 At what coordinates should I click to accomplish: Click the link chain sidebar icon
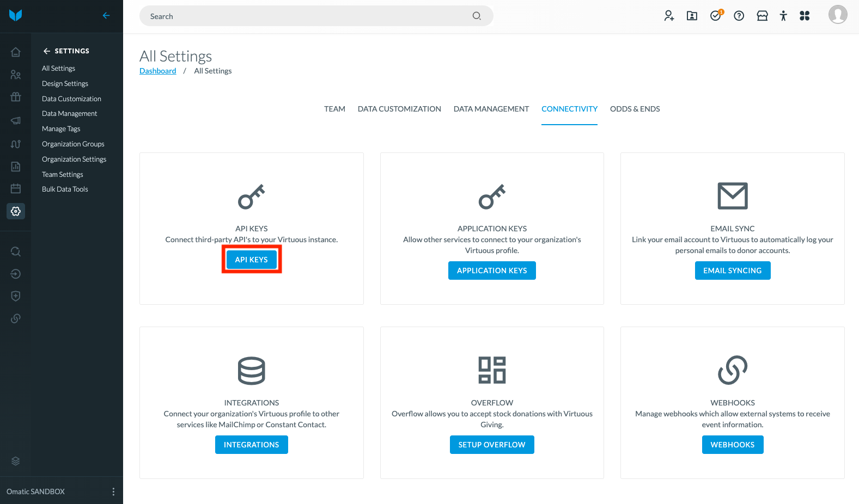16,318
